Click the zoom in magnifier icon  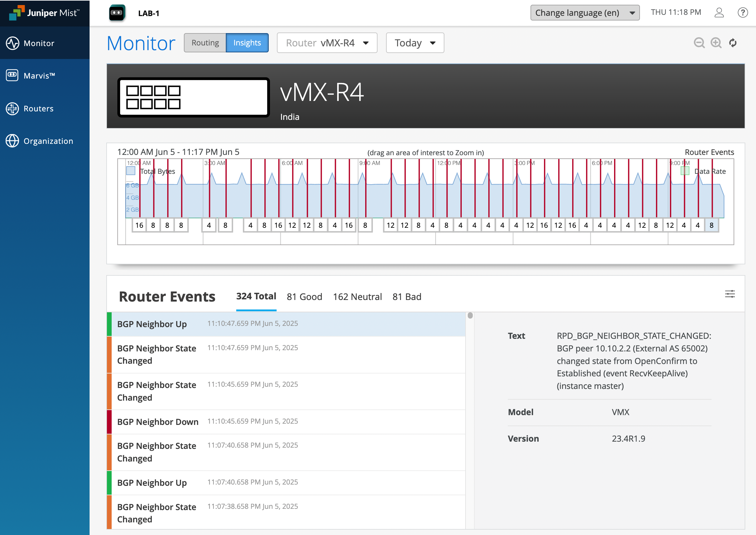tap(716, 43)
